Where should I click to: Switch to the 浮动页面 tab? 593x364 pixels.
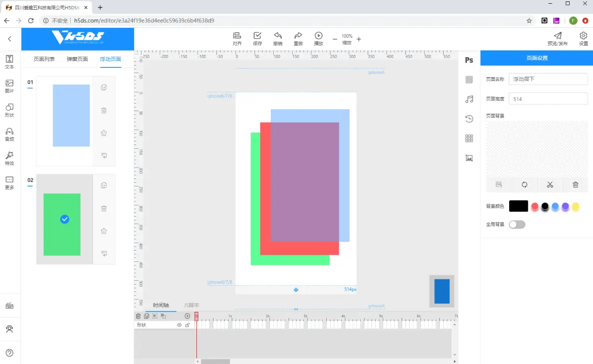tap(110, 60)
